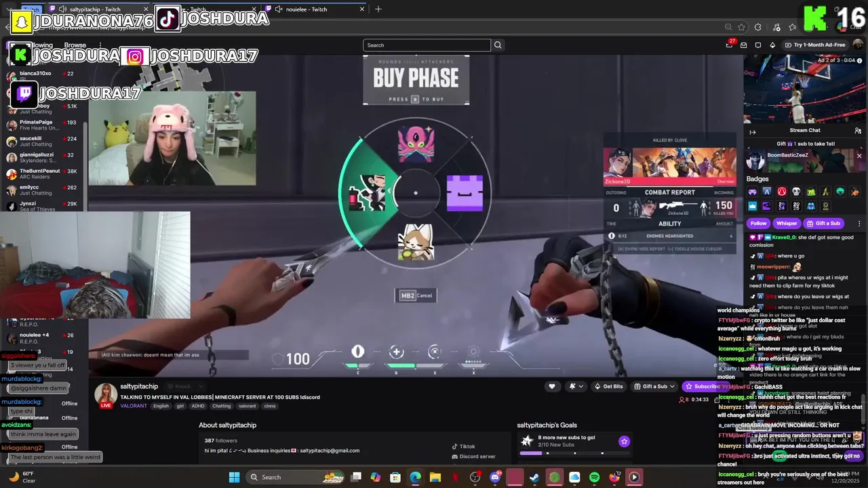Click Try 1-Month Ad-Free button

click(x=815, y=45)
